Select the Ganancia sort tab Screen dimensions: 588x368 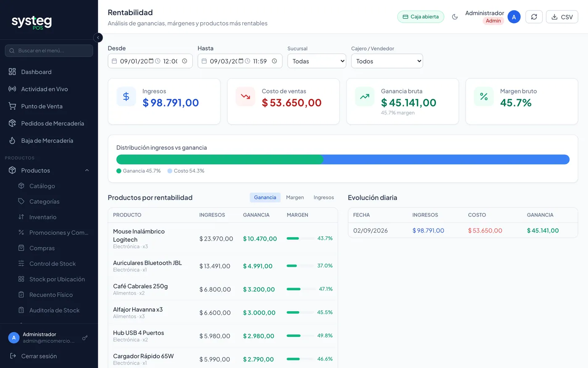point(265,197)
